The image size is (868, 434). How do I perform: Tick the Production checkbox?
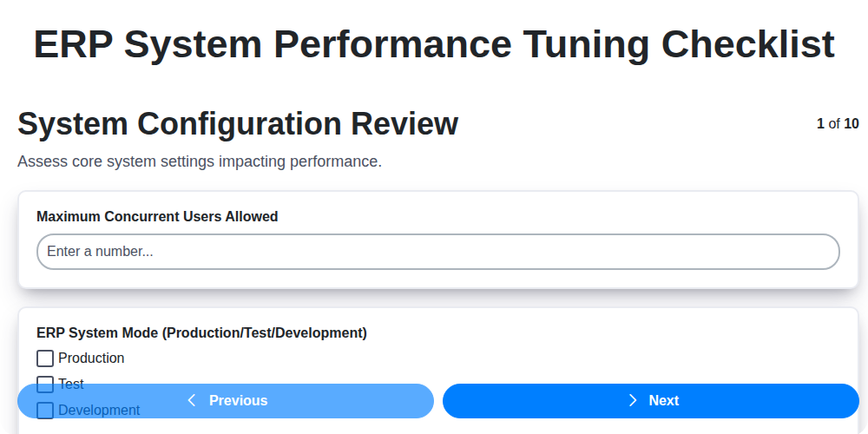tap(45, 358)
